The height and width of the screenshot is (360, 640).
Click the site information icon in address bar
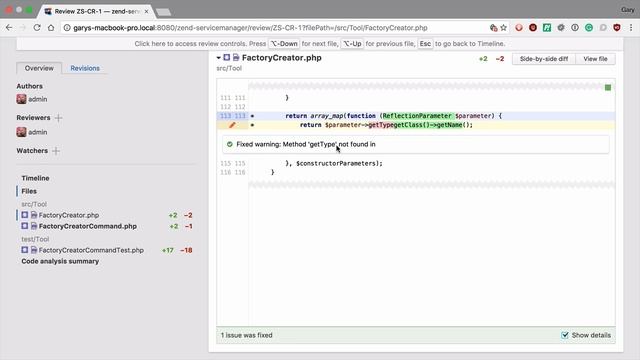pos(67,28)
